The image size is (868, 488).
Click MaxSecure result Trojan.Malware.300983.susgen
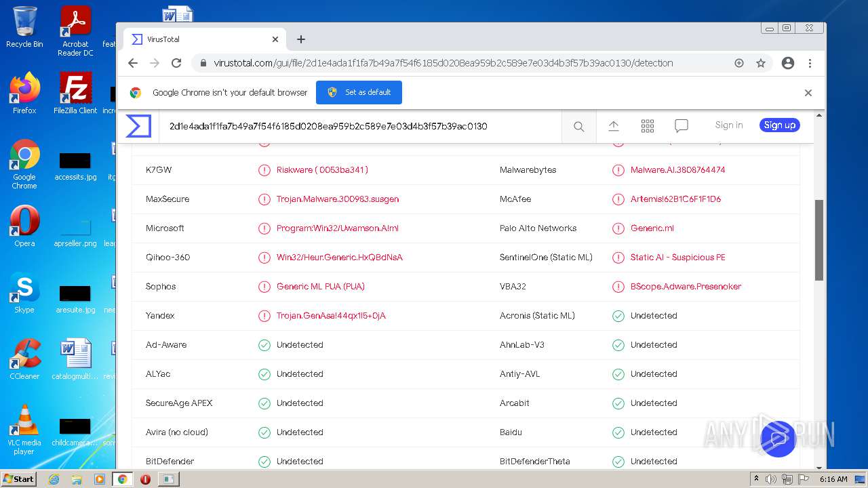click(x=338, y=199)
